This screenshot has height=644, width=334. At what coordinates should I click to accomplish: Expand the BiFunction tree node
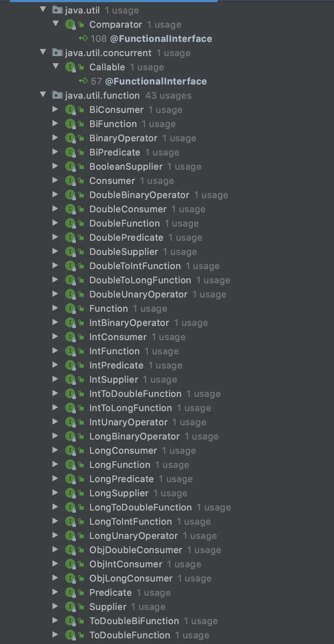[55, 124]
